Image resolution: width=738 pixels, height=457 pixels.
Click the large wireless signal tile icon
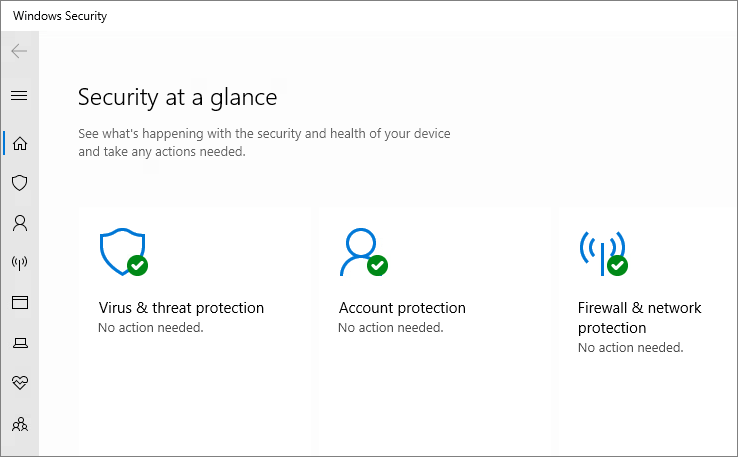pos(601,252)
